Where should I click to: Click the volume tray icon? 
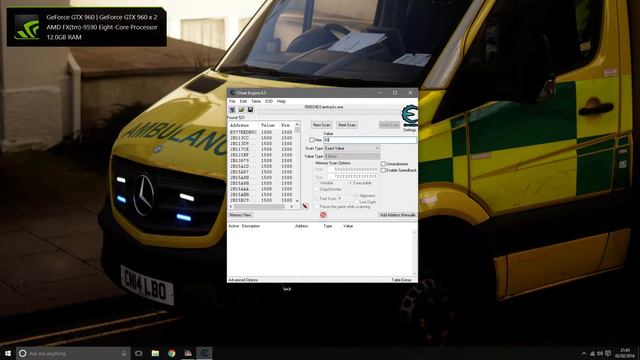click(x=600, y=353)
